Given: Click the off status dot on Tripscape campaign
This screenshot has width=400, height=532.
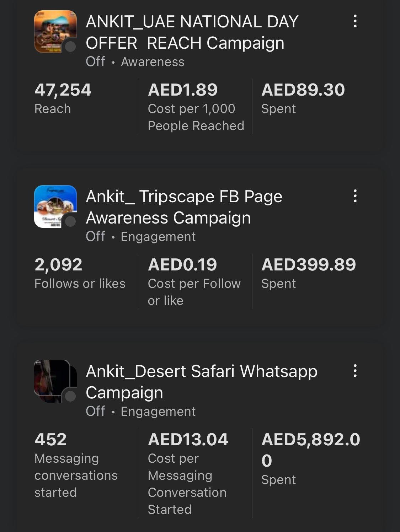Looking at the screenshot, I should (x=70, y=221).
